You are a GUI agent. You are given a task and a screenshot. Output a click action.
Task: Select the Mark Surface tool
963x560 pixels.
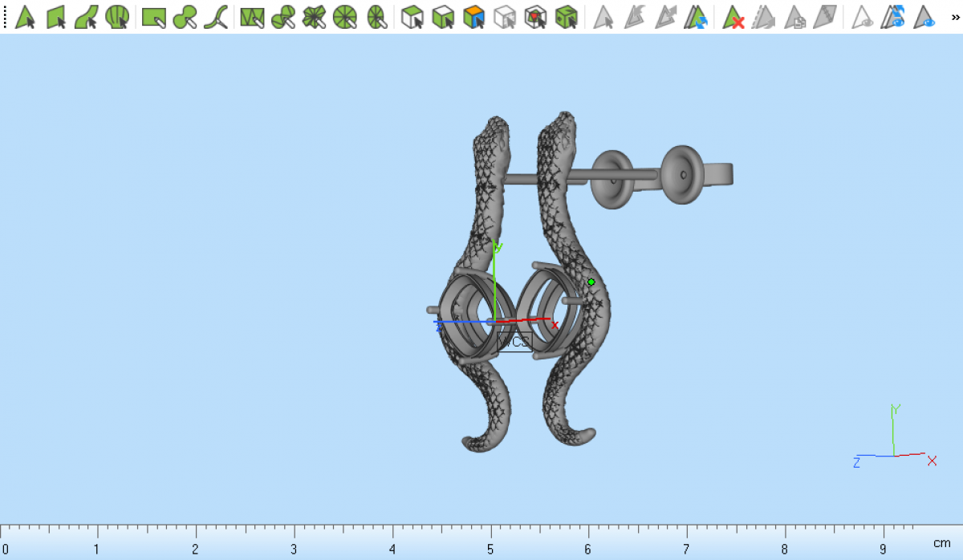87,17
